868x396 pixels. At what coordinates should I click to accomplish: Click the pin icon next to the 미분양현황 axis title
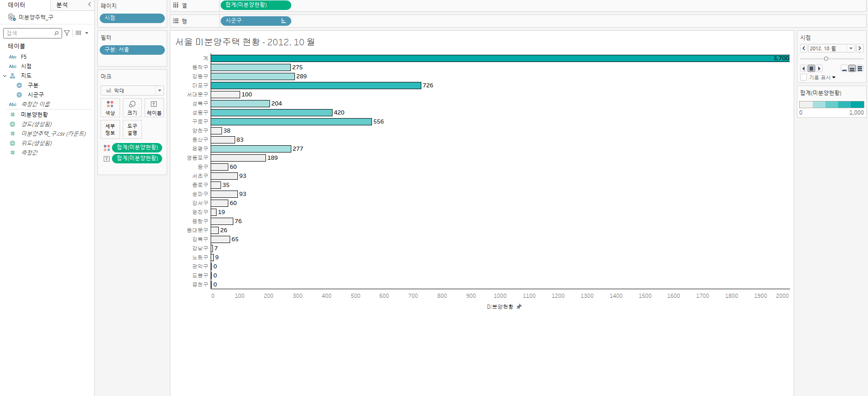519,306
